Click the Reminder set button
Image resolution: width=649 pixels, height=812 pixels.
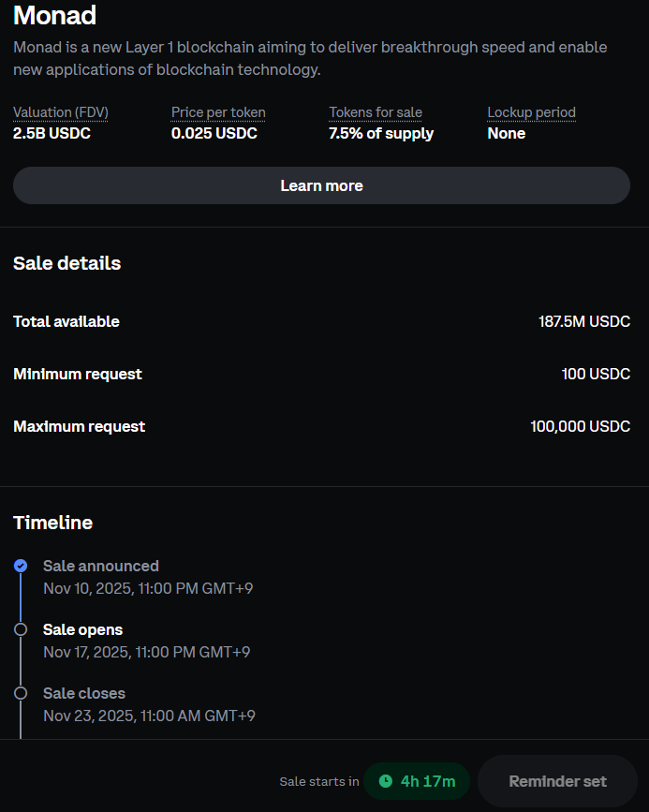(x=557, y=781)
